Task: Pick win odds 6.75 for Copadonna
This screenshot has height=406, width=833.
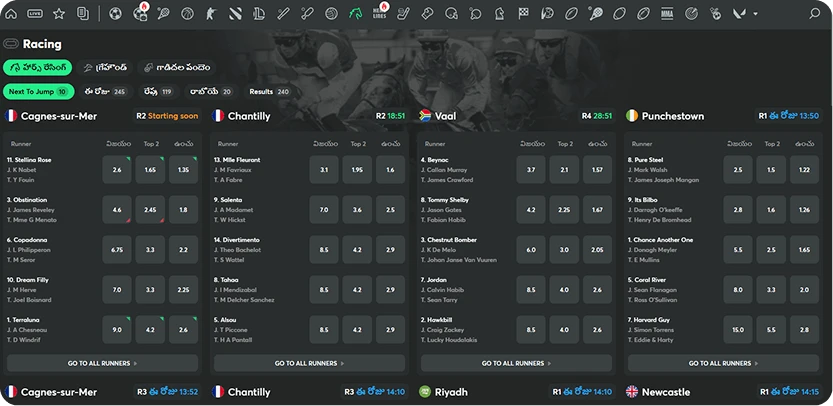Action: point(117,250)
